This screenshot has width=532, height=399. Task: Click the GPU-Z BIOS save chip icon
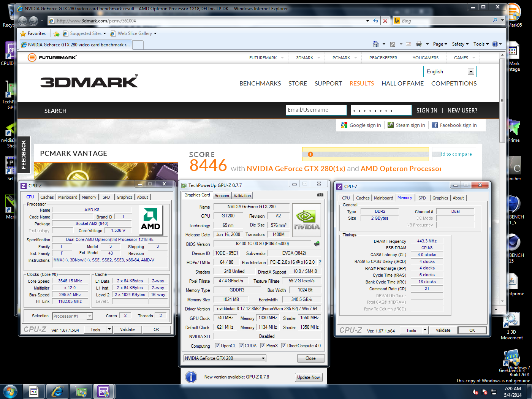tap(317, 244)
